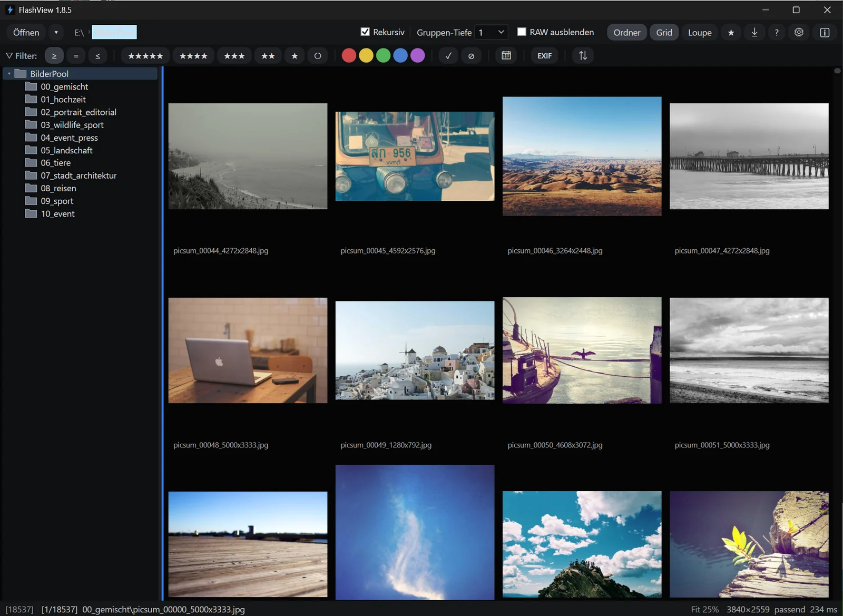
Task: Filter by red color label
Action: tap(349, 55)
